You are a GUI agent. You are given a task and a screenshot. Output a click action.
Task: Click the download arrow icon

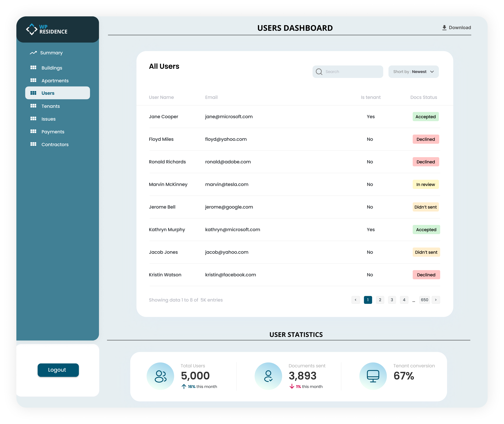(444, 28)
